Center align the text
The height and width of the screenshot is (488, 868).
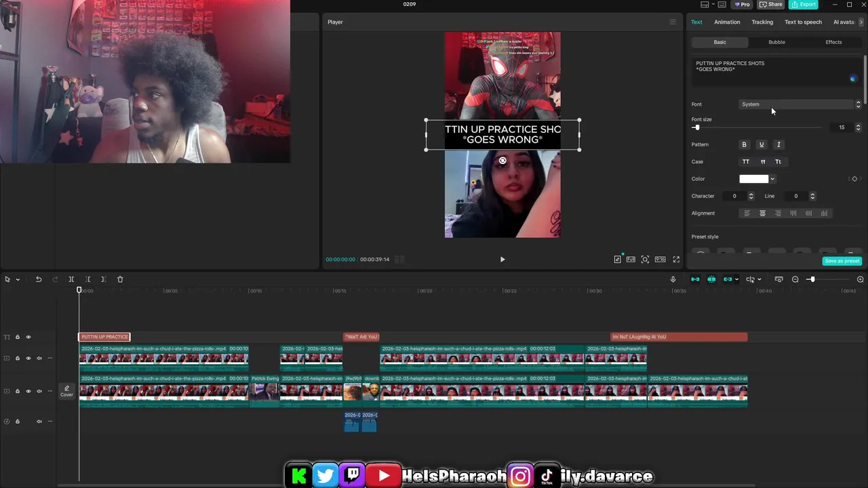pos(762,213)
